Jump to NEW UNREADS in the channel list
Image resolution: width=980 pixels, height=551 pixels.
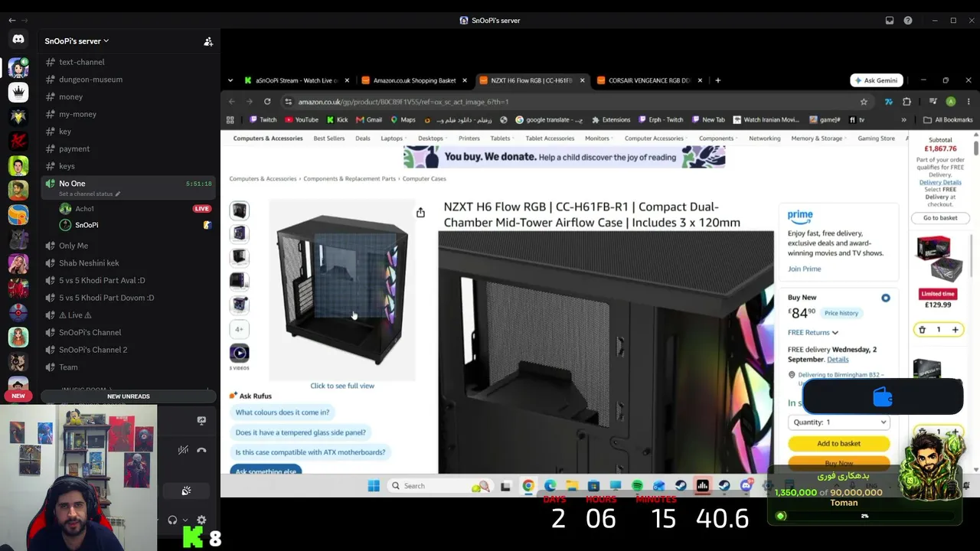pos(128,396)
